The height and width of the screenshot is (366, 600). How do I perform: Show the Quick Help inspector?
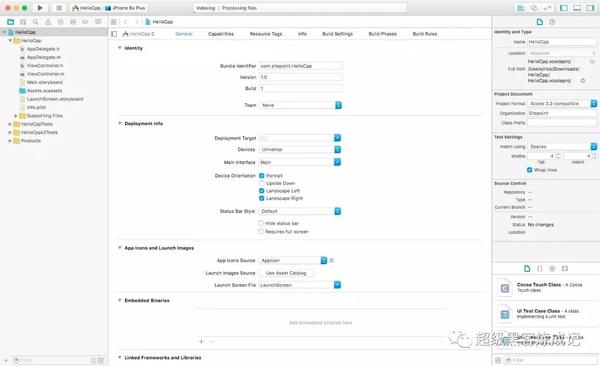tap(552, 22)
